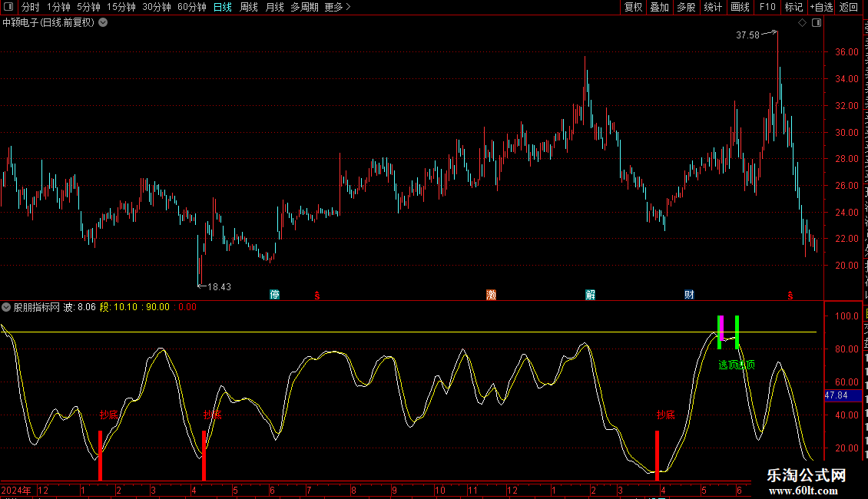Select the 1分钟 period

[x=58, y=7]
